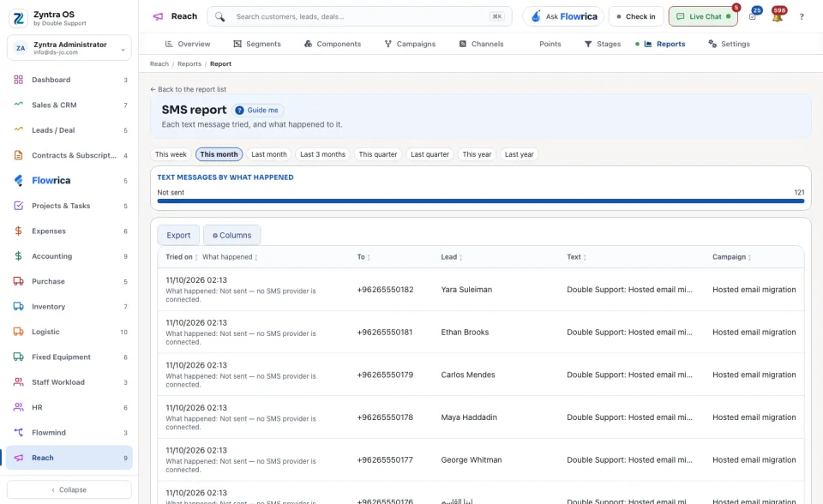Select the This week filter
This screenshot has height=504, width=823.
click(171, 154)
